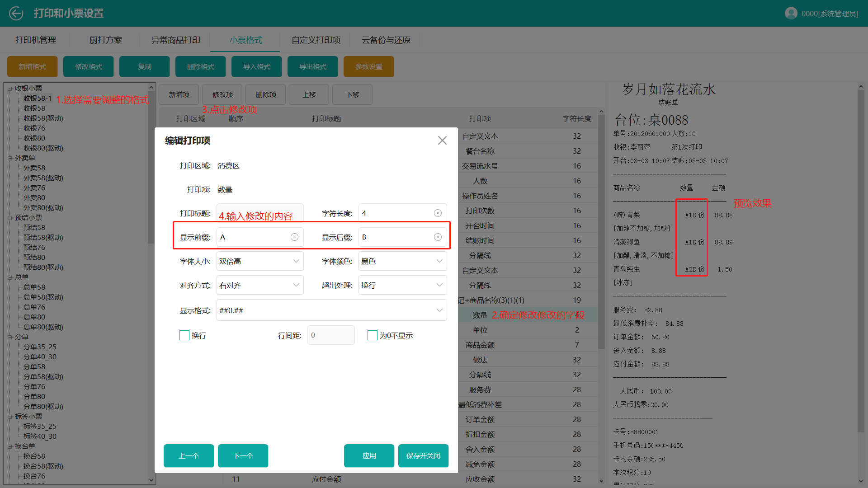The image size is (868, 488).
Task: Select 收银58-1 in the format tree
Action: [38, 99]
